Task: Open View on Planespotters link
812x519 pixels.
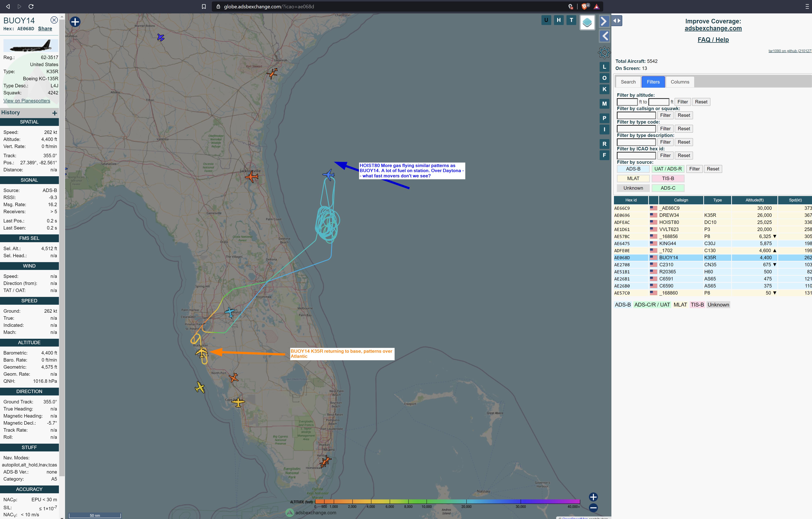Action: point(27,101)
